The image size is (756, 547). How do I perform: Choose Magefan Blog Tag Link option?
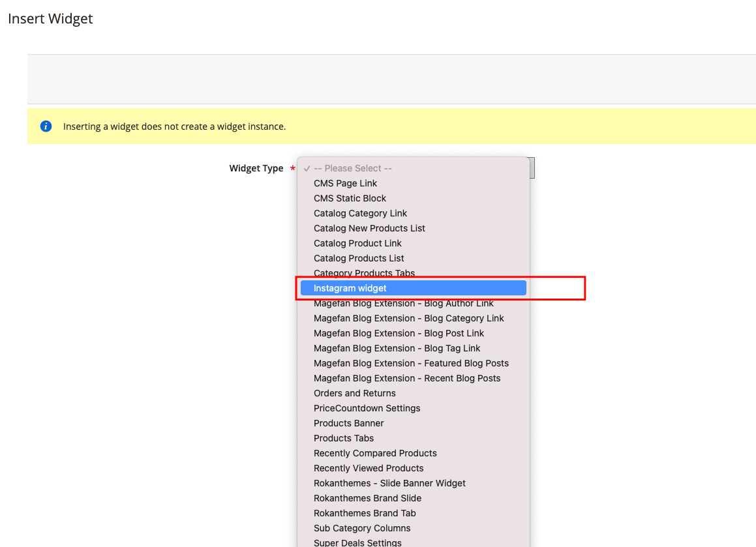click(x=413, y=348)
